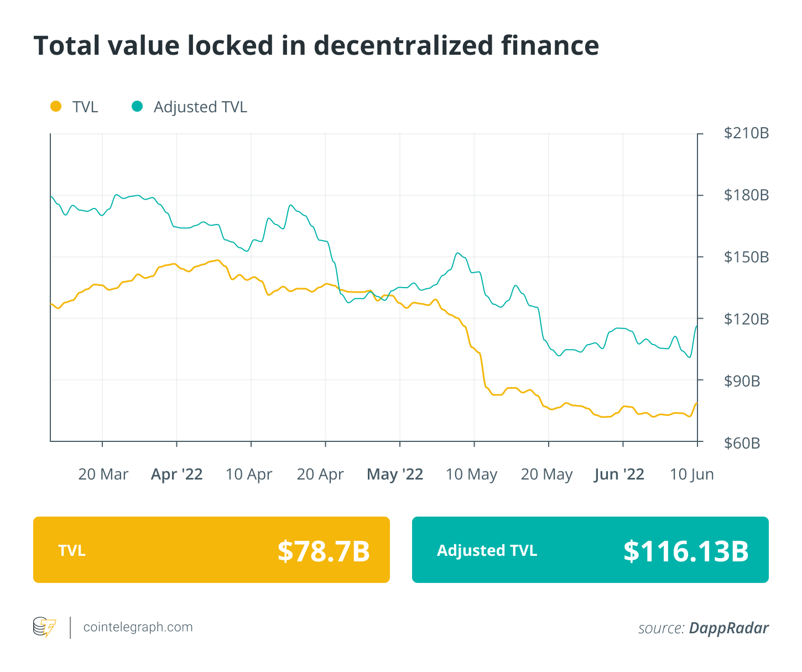
Task: Select the 20 Mar axis label
Action: tap(103, 475)
